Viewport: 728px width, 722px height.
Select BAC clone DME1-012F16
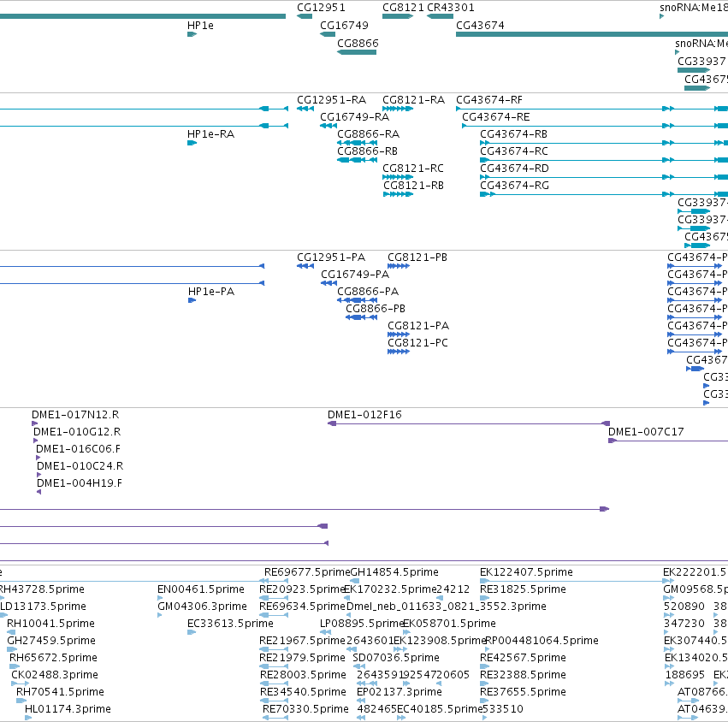(364, 415)
